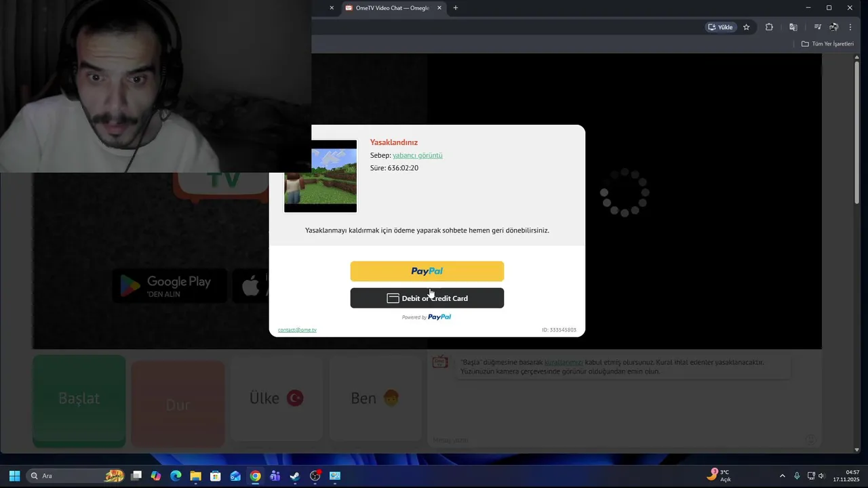Image resolution: width=868 pixels, height=488 pixels.
Task: Open the Chrome profile avatar
Action: 833,27
